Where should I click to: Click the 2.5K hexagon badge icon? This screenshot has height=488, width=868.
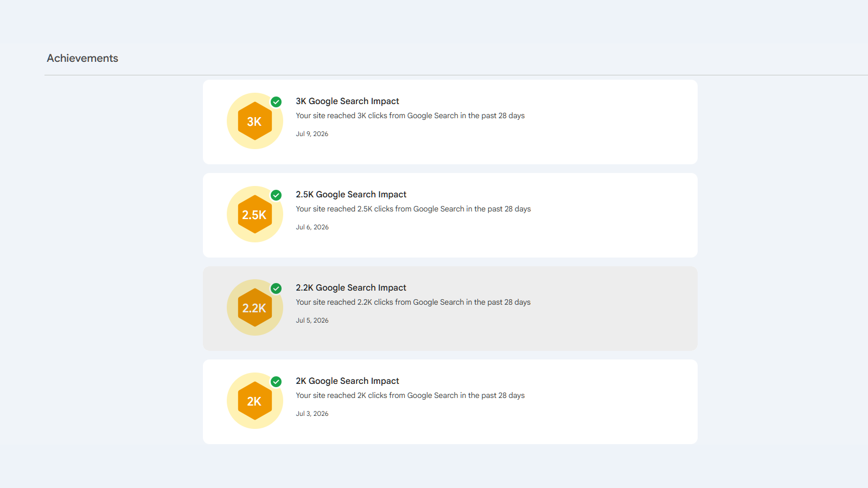254,214
